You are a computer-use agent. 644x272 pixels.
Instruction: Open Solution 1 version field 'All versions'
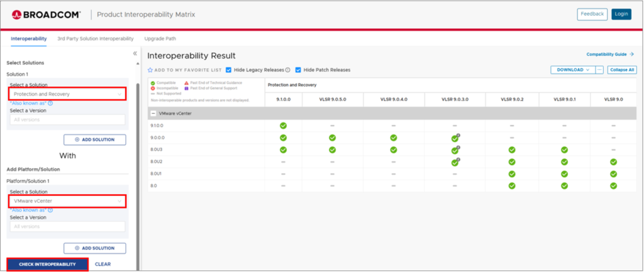point(67,120)
